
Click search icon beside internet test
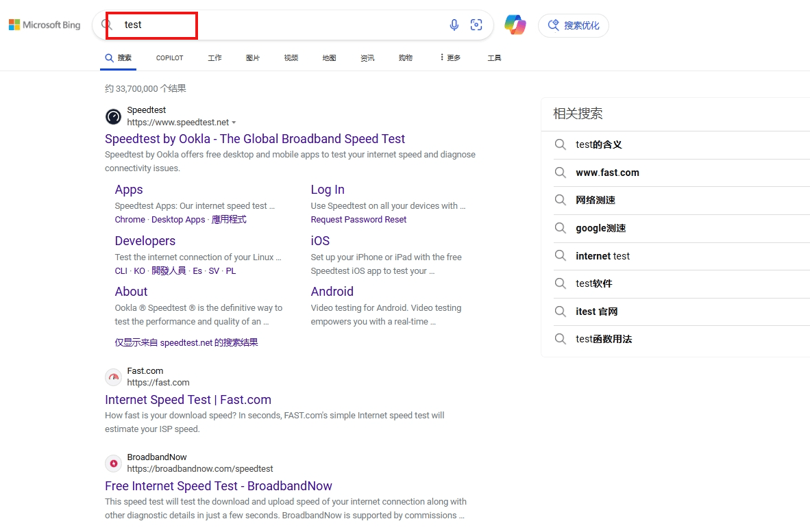[x=561, y=255]
